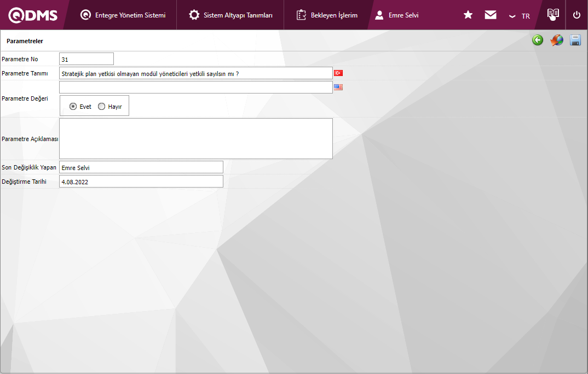Click the save floppy disk icon
The width and height of the screenshot is (588, 374).
575,40
